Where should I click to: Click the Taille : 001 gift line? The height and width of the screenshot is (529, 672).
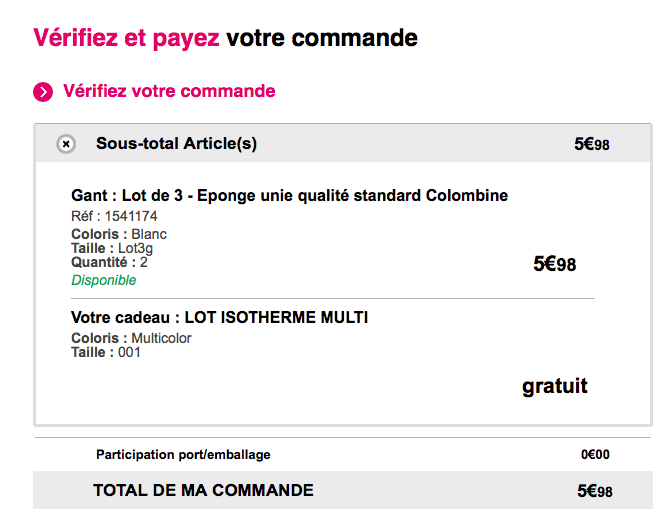(106, 352)
